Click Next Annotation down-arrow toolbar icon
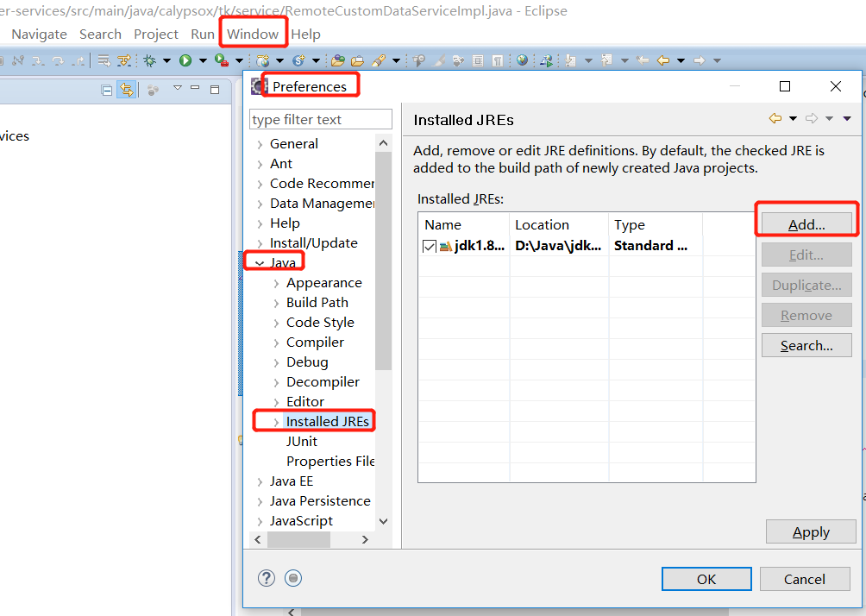 [x=570, y=60]
